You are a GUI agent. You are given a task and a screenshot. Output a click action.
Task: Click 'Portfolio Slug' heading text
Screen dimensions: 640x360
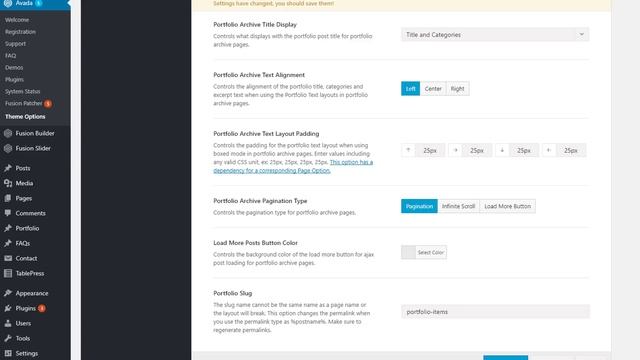coord(233,293)
